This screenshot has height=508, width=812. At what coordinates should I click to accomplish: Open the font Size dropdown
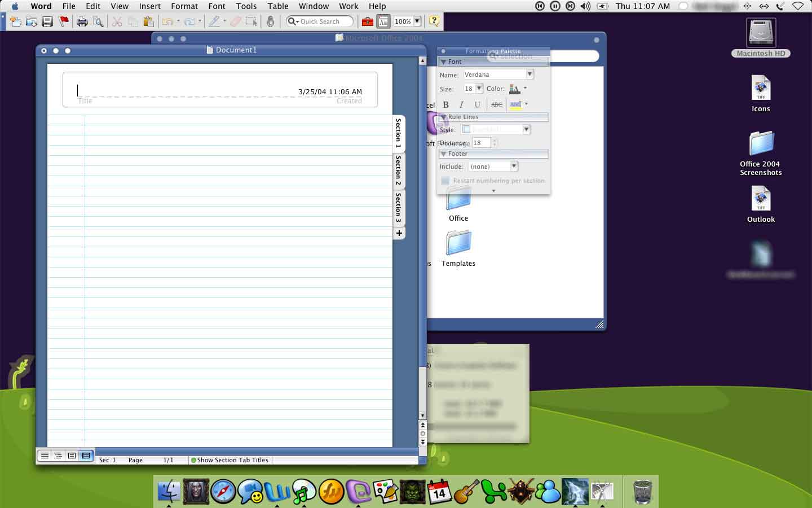[479, 88]
